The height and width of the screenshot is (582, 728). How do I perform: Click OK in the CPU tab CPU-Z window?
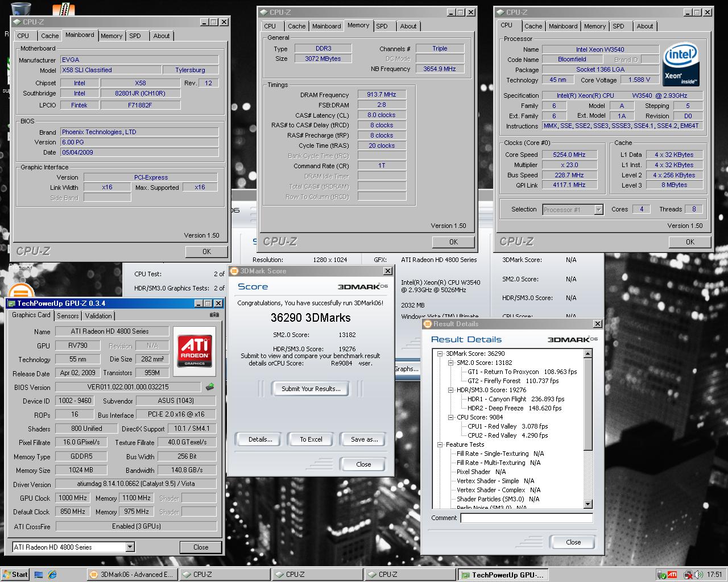(690, 242)
